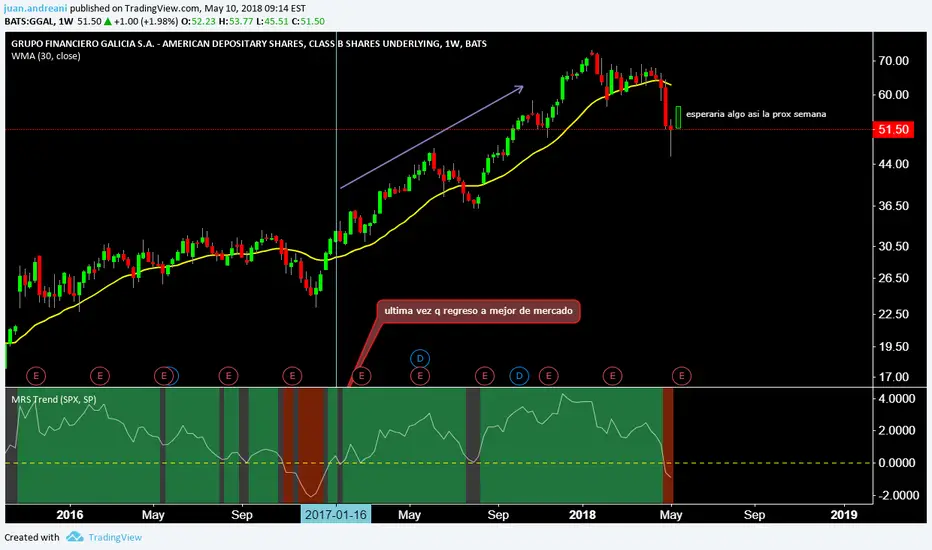Click the note 'esperaria algo asi la prox semana'
Viewport: 932px width, 550px height.
point(755,114)
